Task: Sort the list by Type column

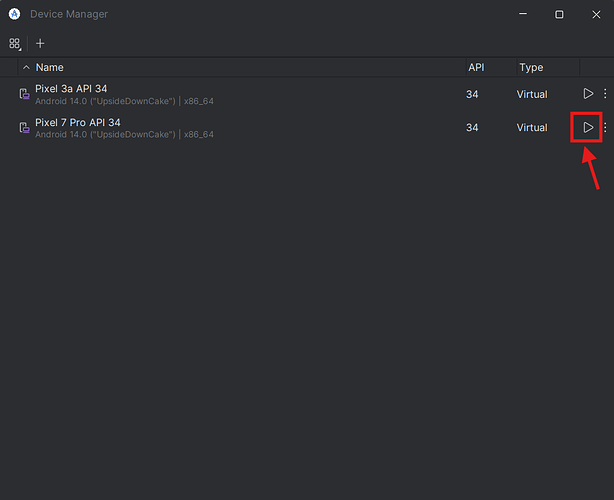Action: point(531,67)
